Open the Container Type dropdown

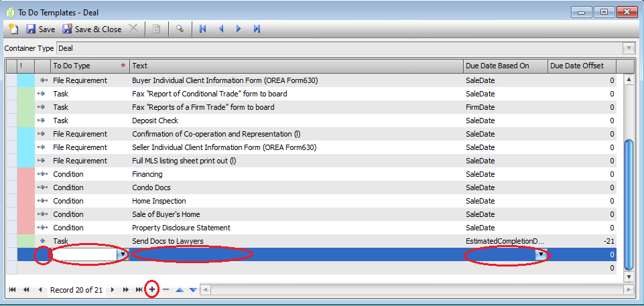pos(629,48)
